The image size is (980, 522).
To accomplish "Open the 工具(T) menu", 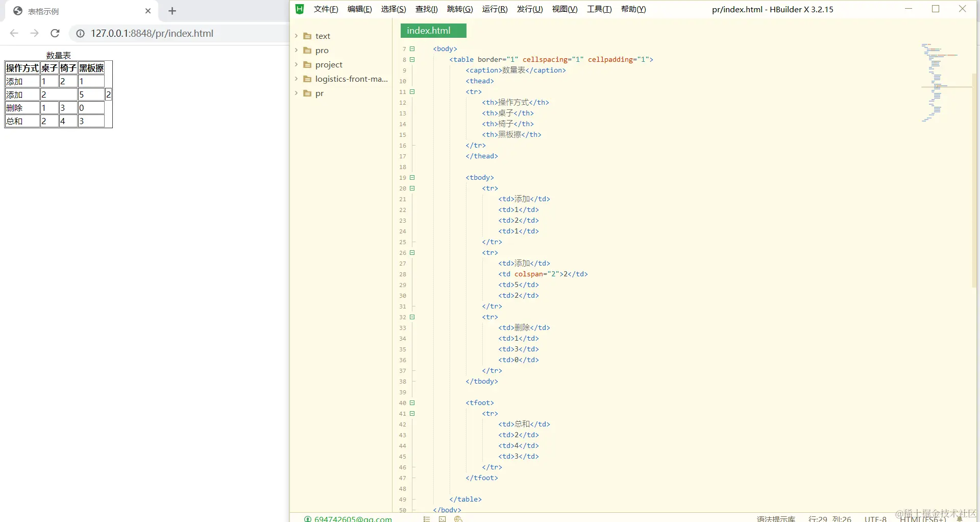I will 599,9.
